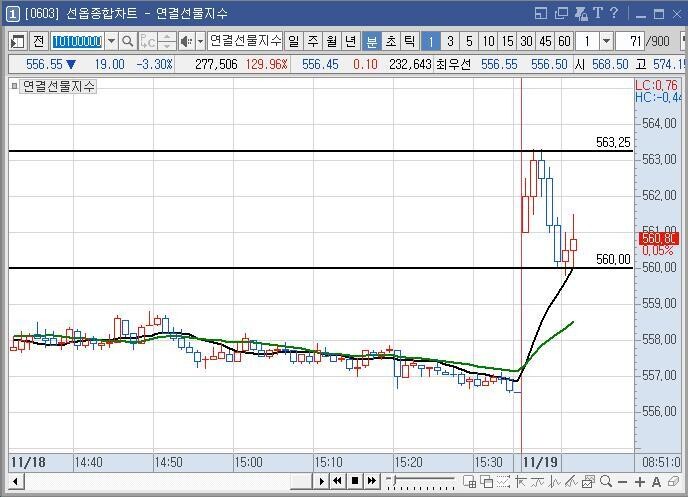Select the symbol code field 10100000
Screen dimensions: 688x497
tap(77, 42)
